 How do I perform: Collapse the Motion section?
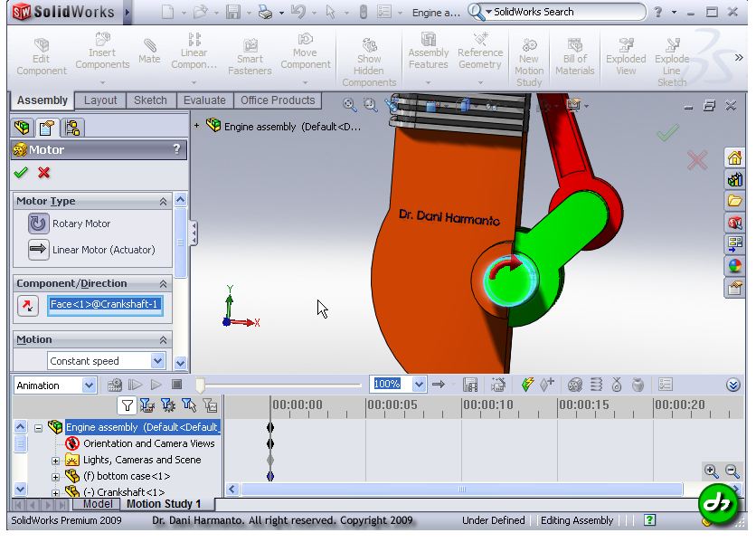click(x=163, y=339)
